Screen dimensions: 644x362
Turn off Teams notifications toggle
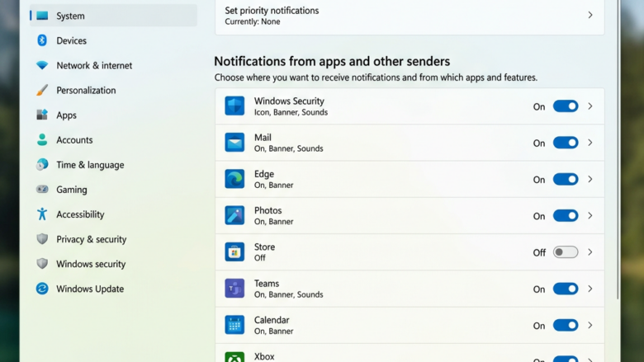566,289
